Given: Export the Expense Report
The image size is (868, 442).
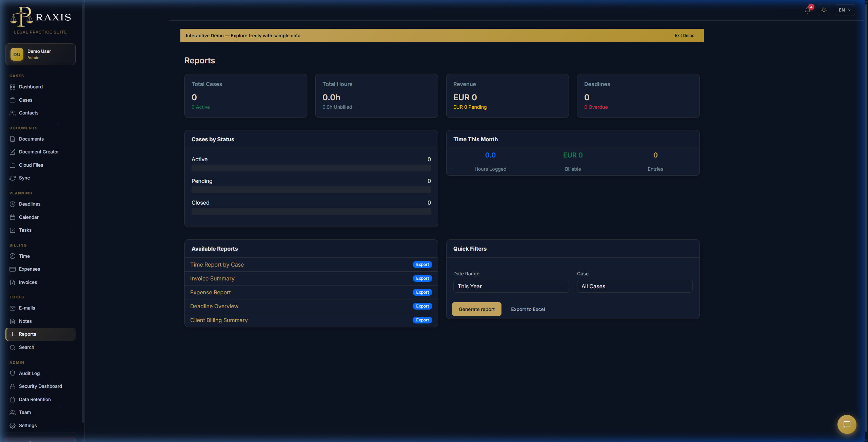Looking at the screenshot, I should click(422, 292).
